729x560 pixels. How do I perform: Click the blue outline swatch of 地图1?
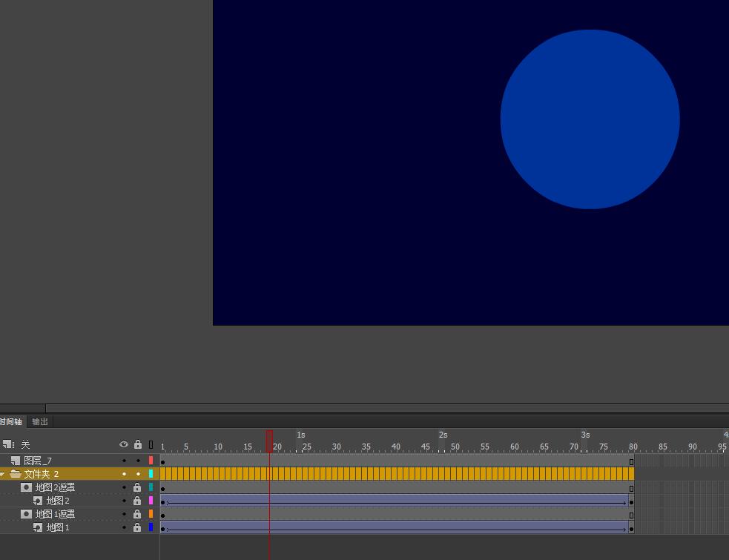pyautogui.click(x=151, y=527)
